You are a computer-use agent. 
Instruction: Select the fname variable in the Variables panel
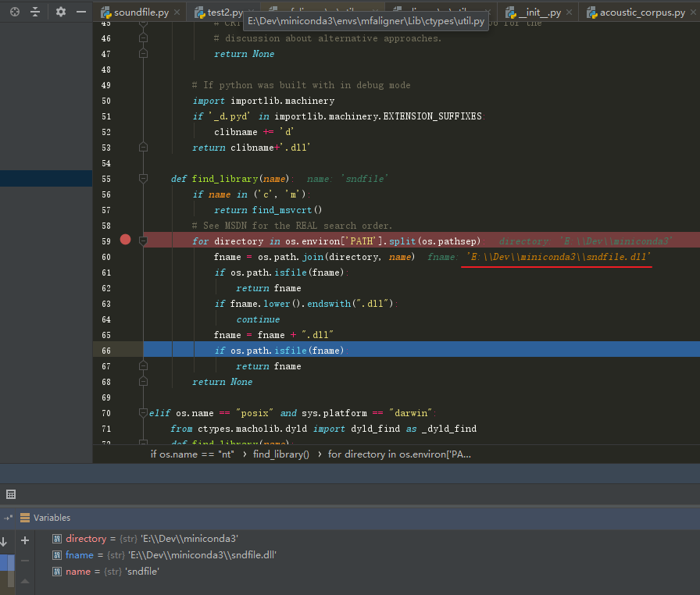[79, 555]
